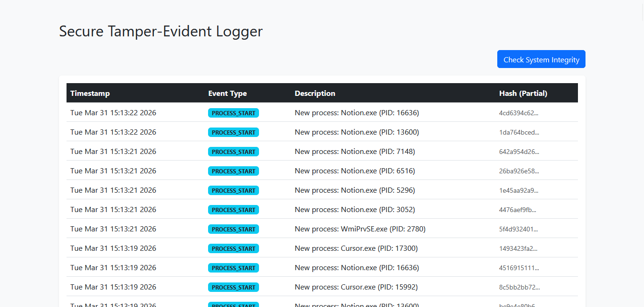Select the Notion.exe PID 16636 row timestamp
Screen dimensions: 644x307
coord(113,112)
